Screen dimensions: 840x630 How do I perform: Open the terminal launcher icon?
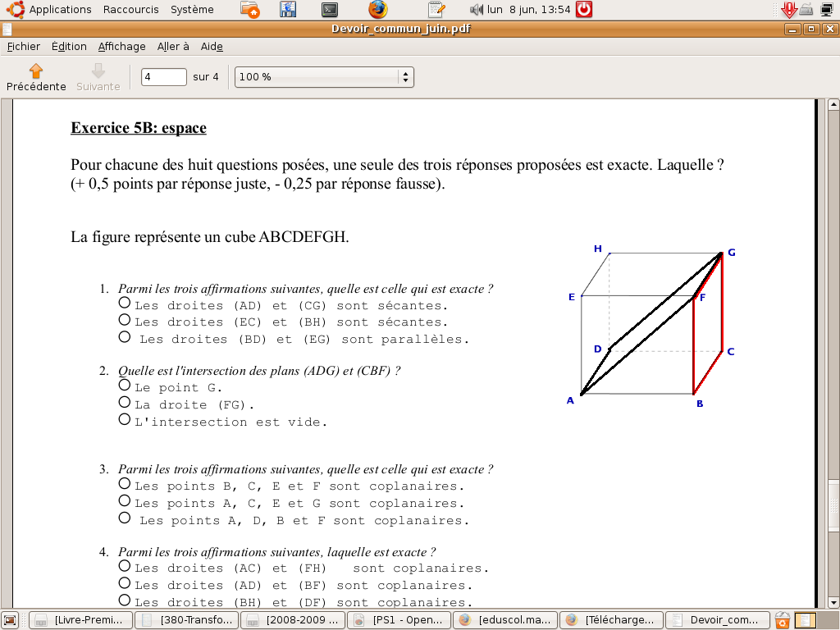[329, 10]
